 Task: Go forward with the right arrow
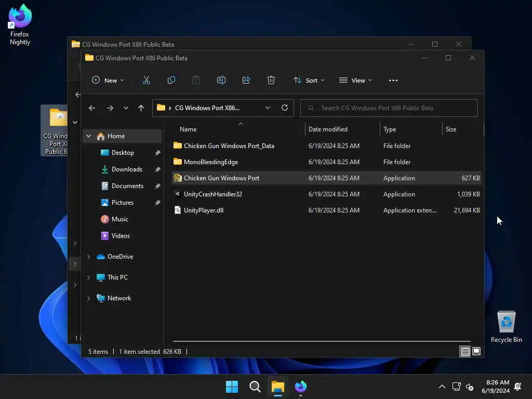pos(110,108)
